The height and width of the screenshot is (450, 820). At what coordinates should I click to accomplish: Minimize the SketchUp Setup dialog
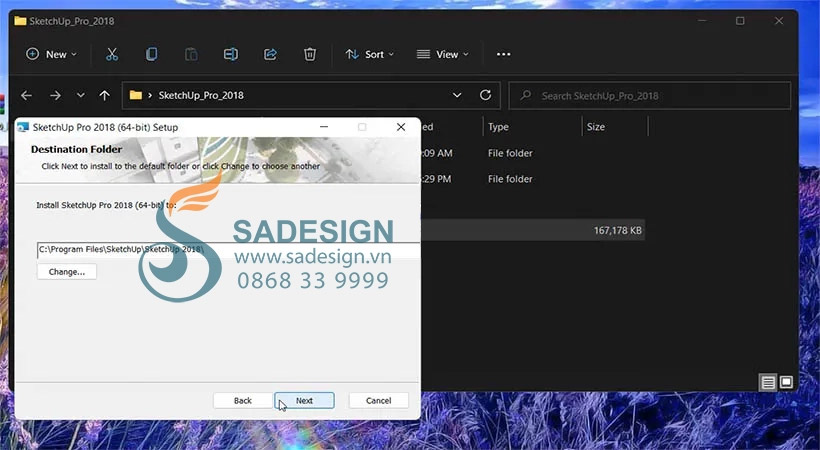point(324,127)
